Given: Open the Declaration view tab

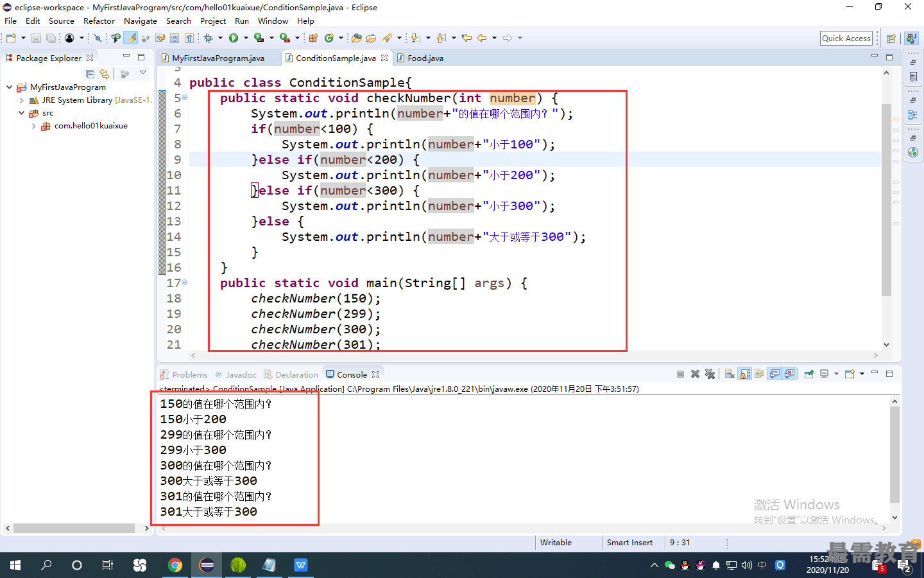Looking at the screenshot, I should click(291, 374).
